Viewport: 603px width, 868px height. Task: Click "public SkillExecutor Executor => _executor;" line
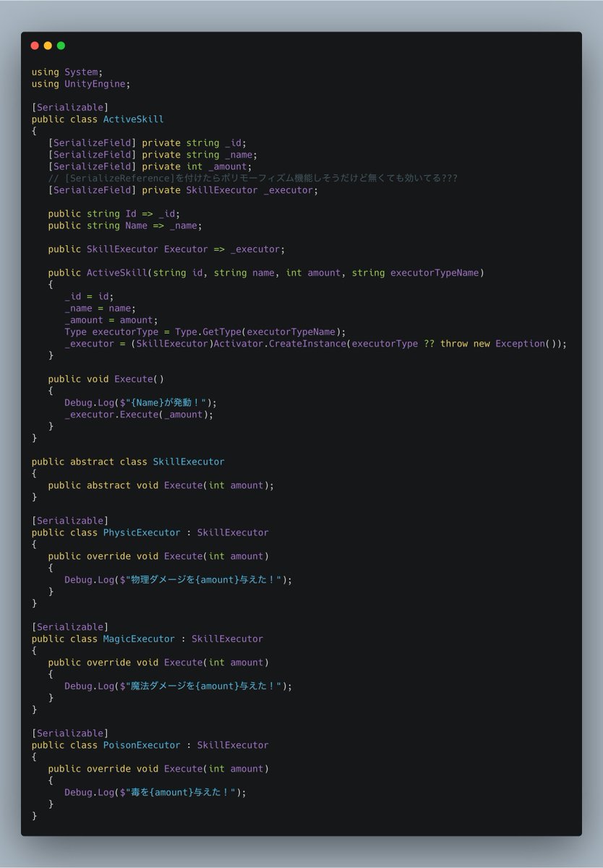click(166, 250)
